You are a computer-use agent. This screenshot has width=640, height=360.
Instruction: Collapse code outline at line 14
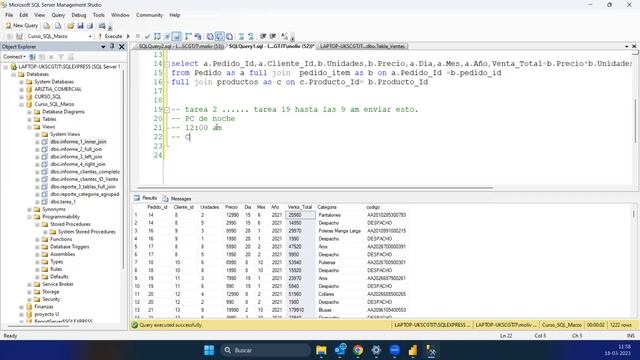coord(167,64)
